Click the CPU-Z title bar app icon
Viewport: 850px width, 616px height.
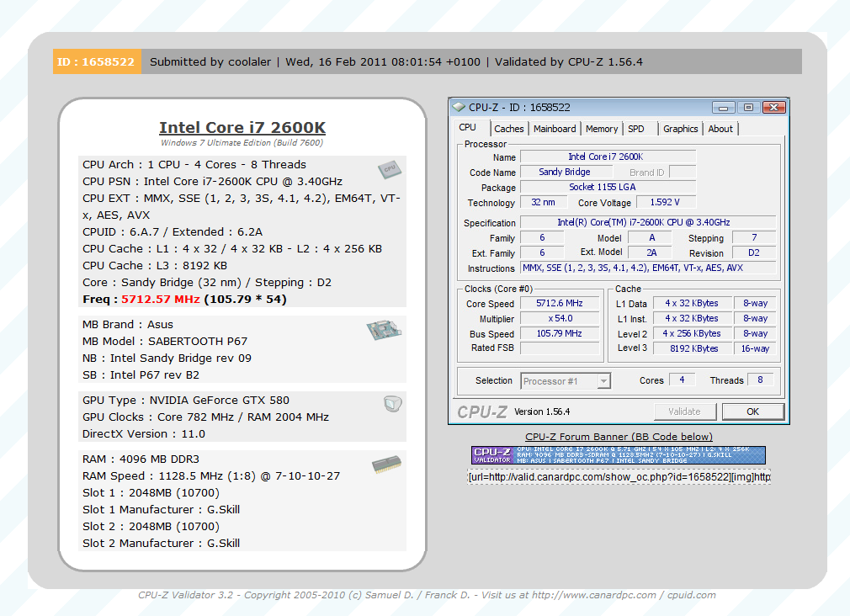(x=459, y=108)
